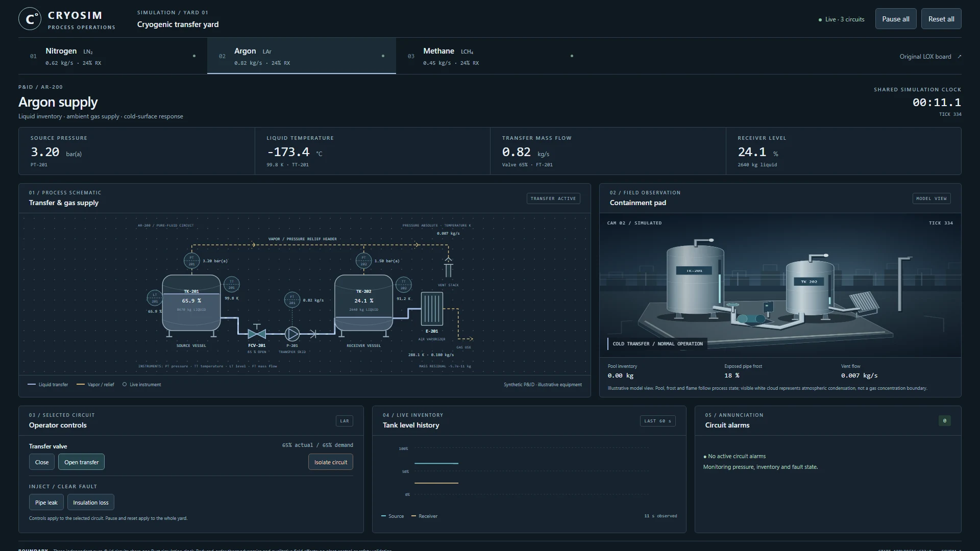Screen dimensions: 980x551
Task: Switch to the Nitrogen LN₂ circuit tab
Action: click(113, 56)
